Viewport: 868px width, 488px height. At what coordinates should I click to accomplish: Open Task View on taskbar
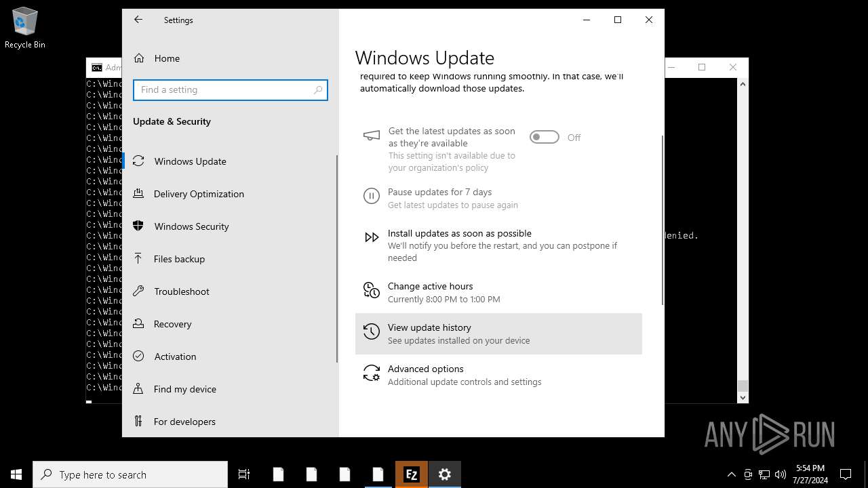coord(244,474)
